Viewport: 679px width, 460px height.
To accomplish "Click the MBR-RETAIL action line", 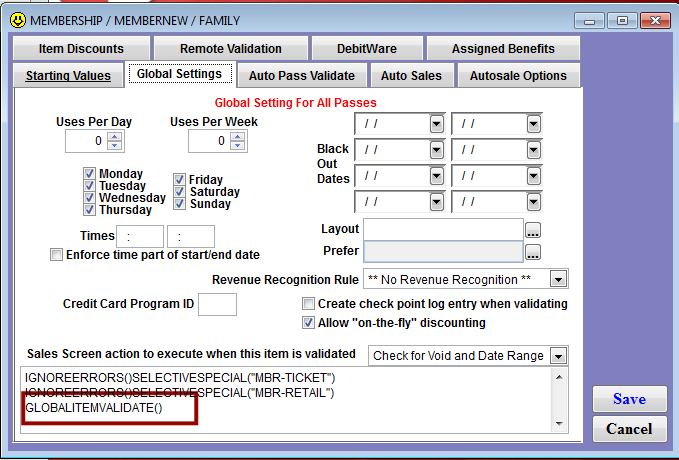I will tap(179, 393).
